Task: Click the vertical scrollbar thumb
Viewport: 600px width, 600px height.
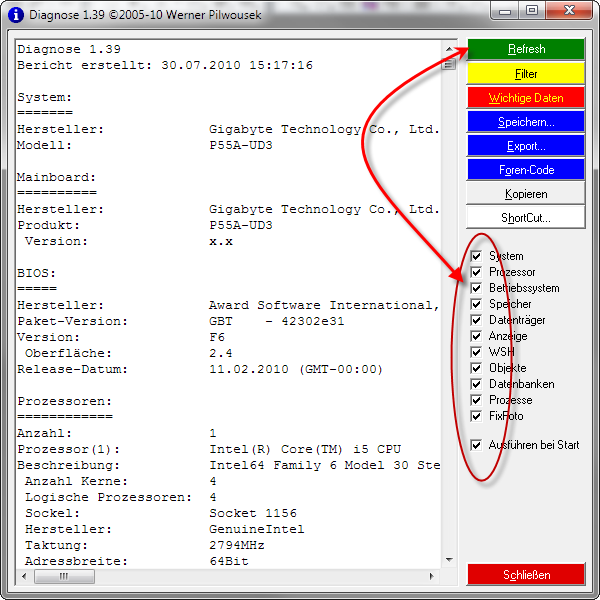Action: coord(449,64)
